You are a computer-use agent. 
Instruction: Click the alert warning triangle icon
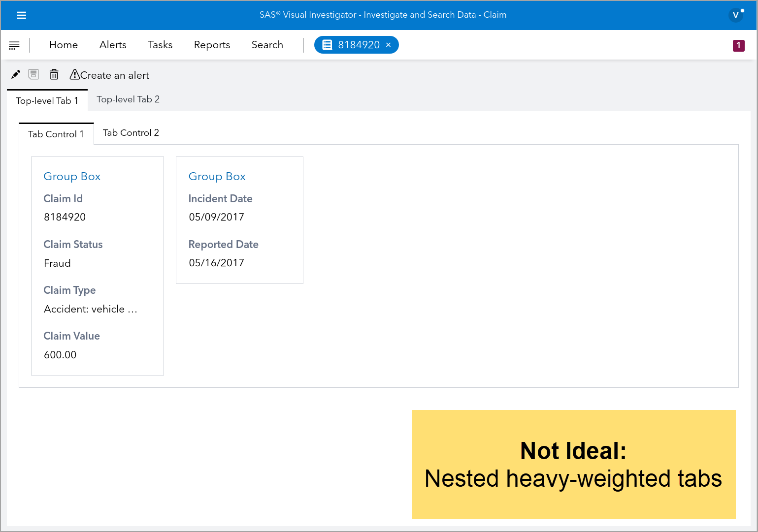point(74,74)
